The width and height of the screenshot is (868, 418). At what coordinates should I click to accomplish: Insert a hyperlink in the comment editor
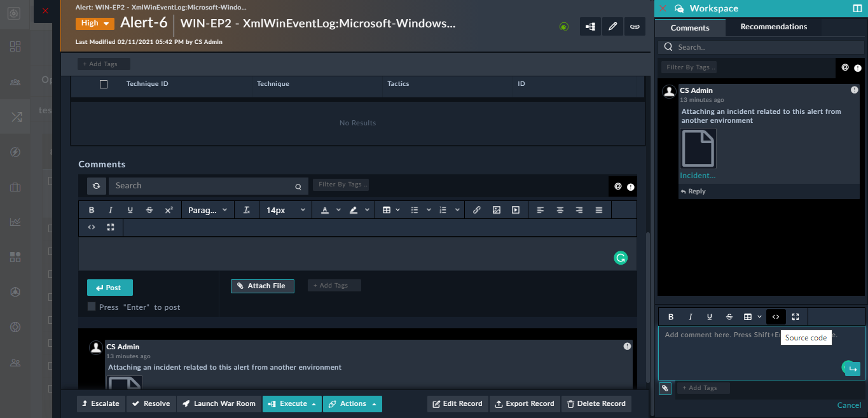pyautogui.click(x=477, y=209)
